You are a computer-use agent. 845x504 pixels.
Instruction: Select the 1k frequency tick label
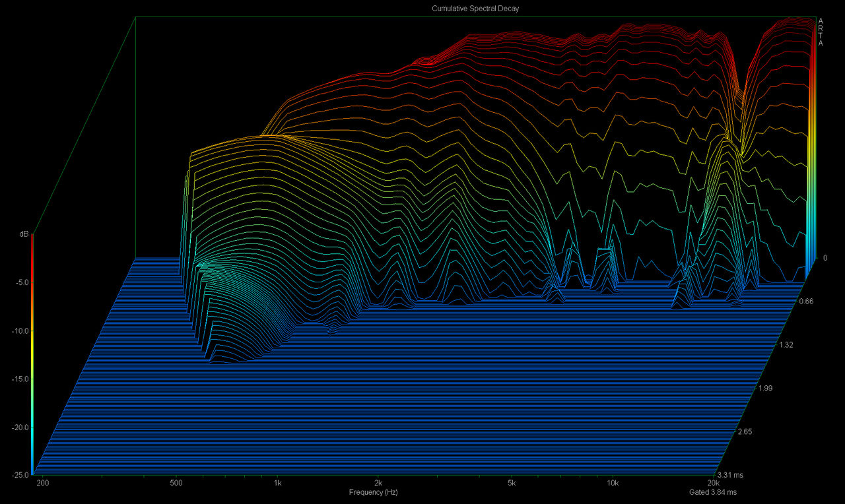[x=277, y=484]
